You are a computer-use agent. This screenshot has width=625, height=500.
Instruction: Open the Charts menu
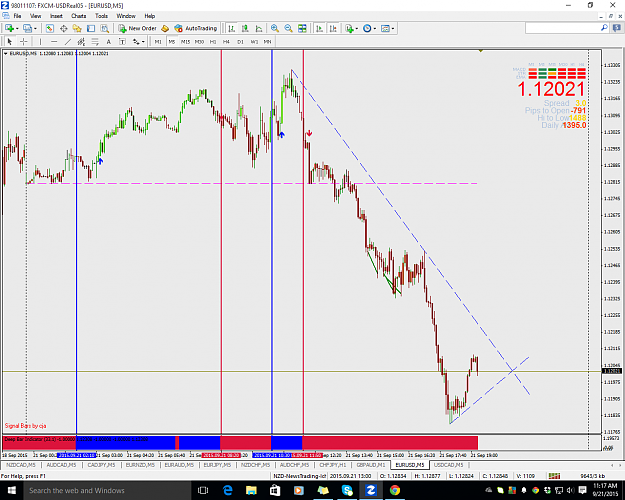click(x=79, y=16)
